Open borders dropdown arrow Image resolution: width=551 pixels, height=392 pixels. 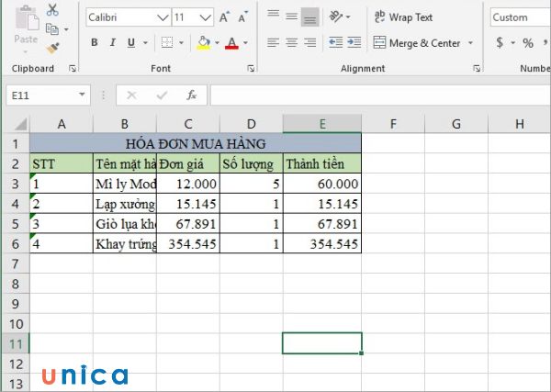(181, 43)
